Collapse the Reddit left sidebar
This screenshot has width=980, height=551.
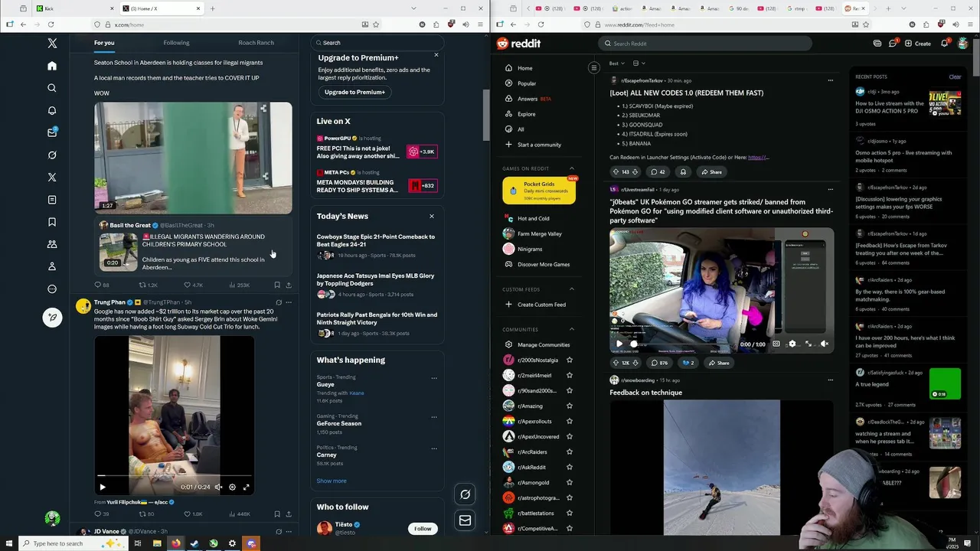click(593, 67)
